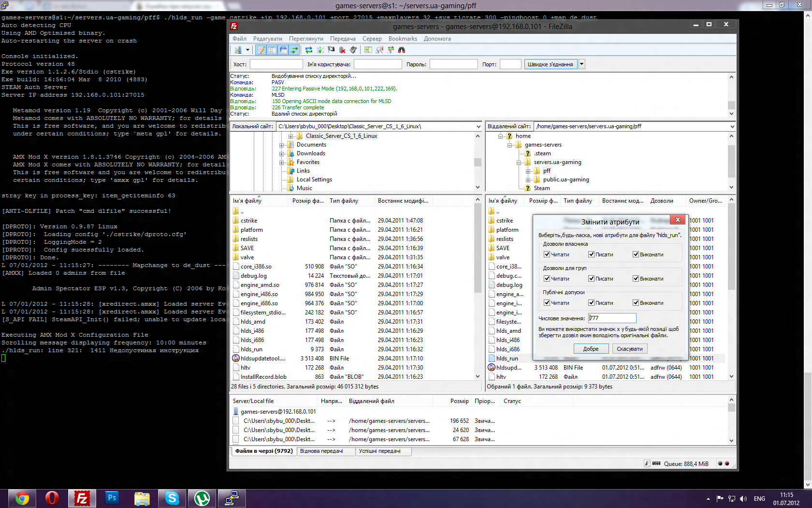Click the cancel current operation icon

(331, 50)
